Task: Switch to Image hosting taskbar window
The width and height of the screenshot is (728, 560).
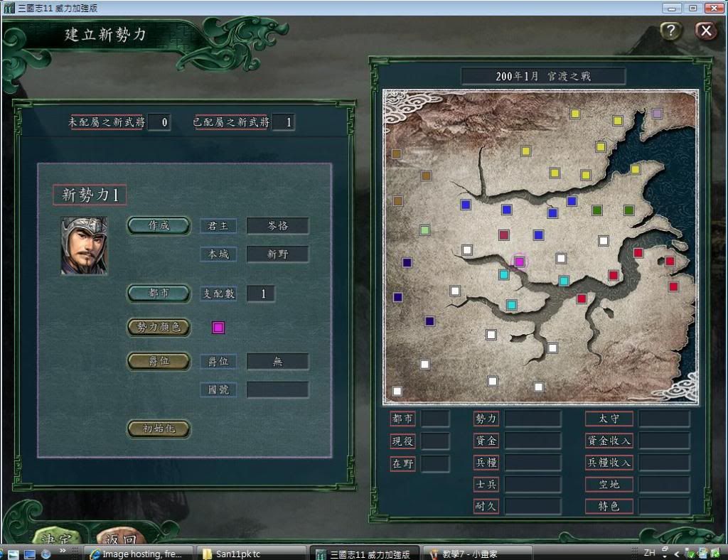Action: click(139, 554)
